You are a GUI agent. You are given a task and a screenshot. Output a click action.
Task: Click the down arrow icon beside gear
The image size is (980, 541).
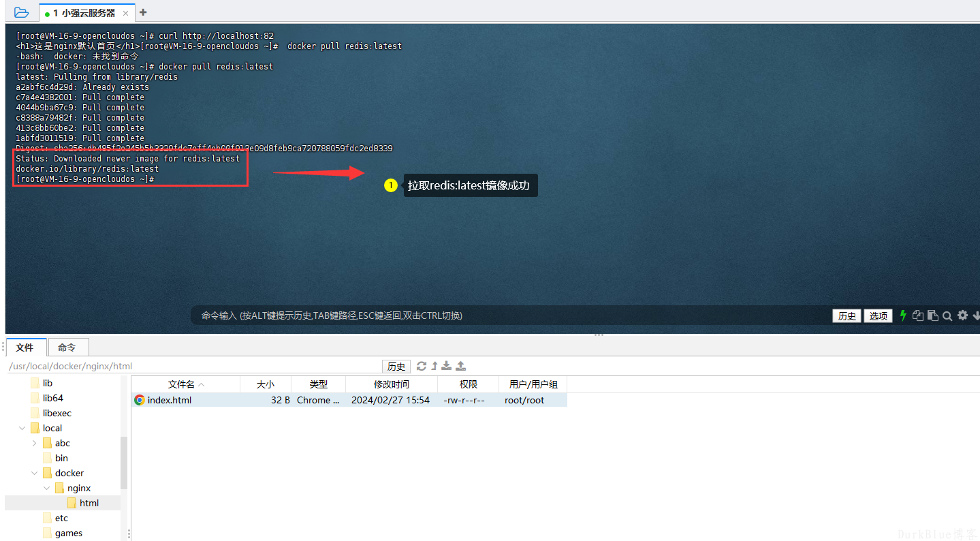pos(976,315)
